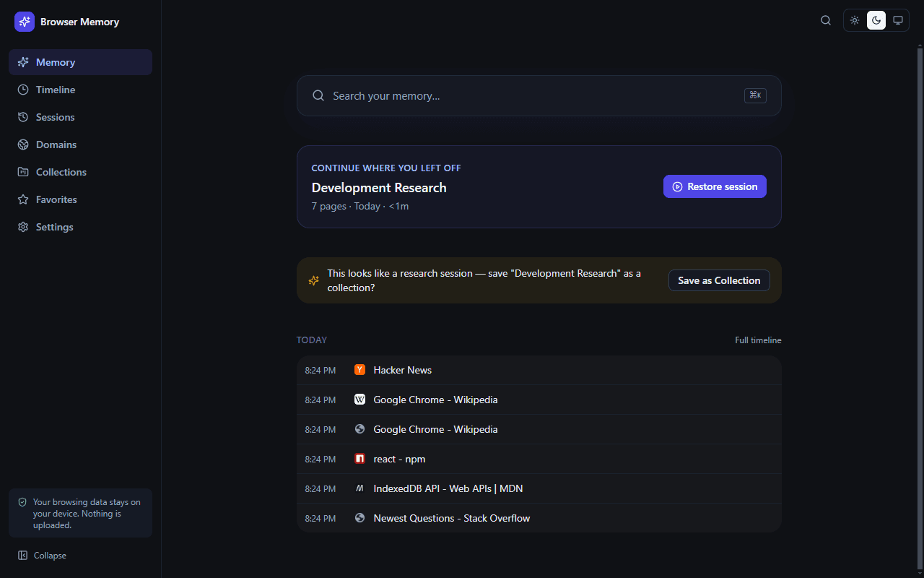Click the globe icon beside Google Chrome - Wikipedia
The width and height of the screenshot is (924, 578).
click(360, 429)
